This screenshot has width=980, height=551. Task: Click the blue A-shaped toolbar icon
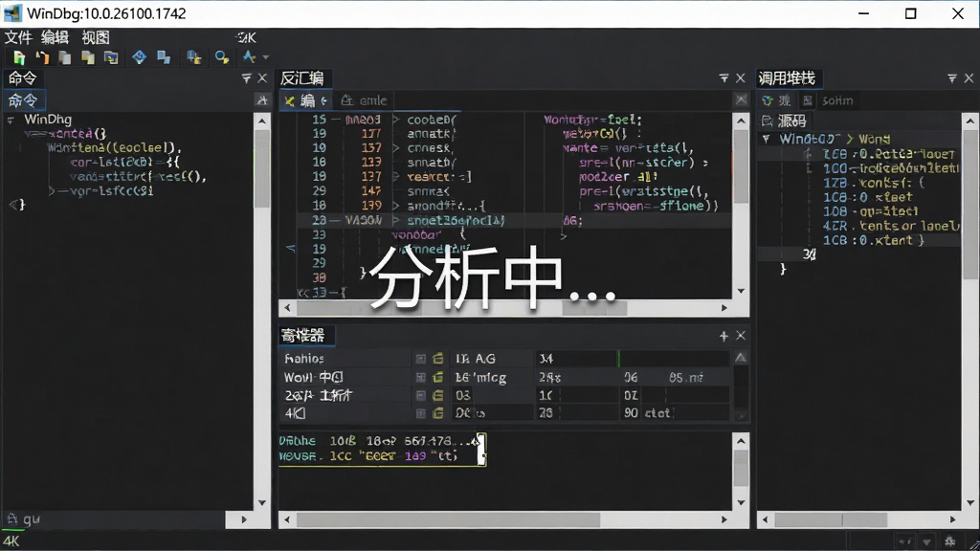(249, 56)
